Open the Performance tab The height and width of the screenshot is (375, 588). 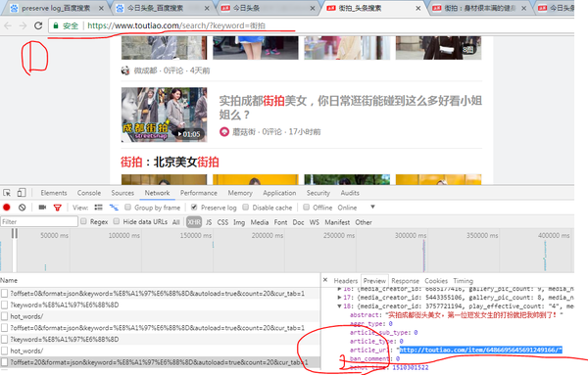click(x=199, y=193)
